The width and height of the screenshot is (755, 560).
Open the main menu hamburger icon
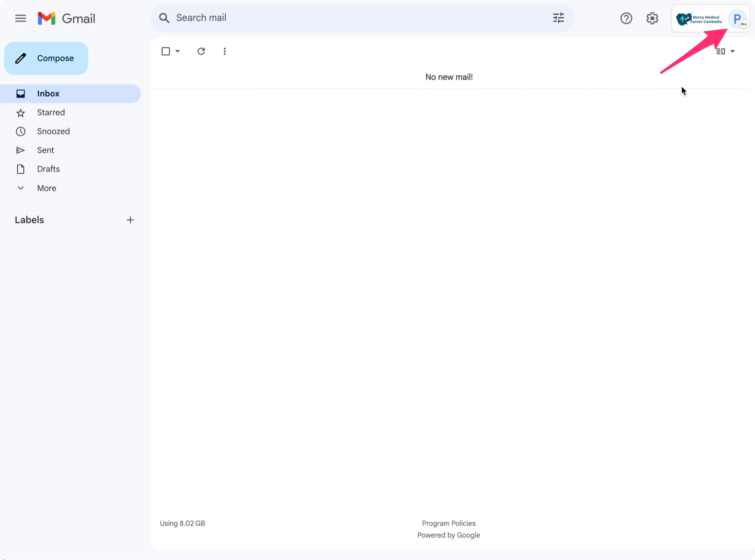(x=20, y=18)
